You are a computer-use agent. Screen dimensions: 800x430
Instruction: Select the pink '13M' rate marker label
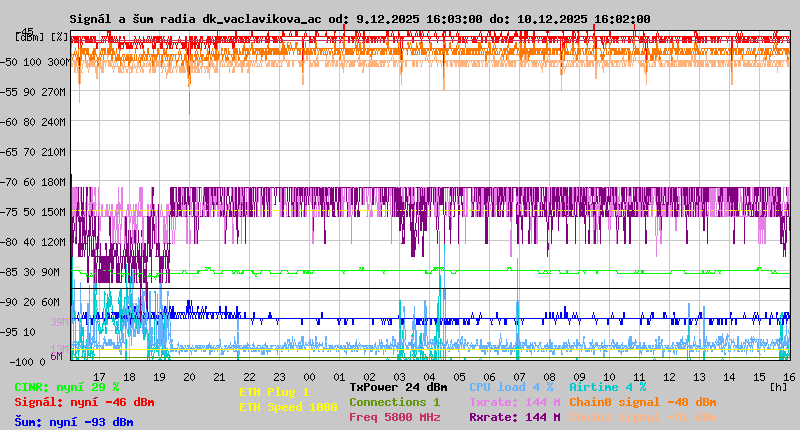[x=60, y=349]
